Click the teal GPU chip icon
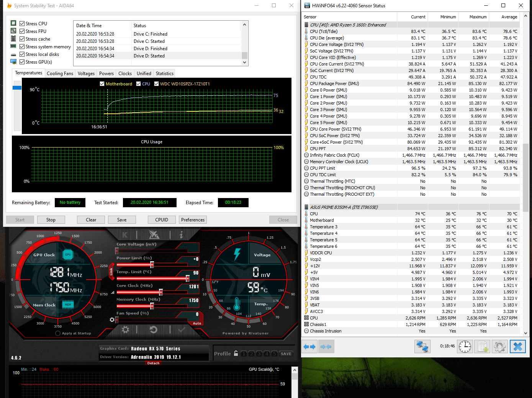 (68, 254)
